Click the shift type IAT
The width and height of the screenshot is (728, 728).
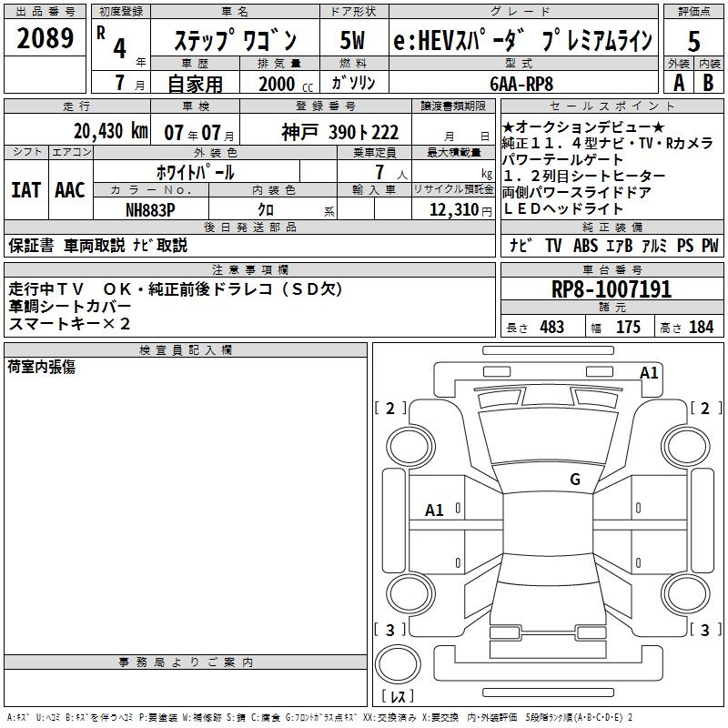point(26,189)
